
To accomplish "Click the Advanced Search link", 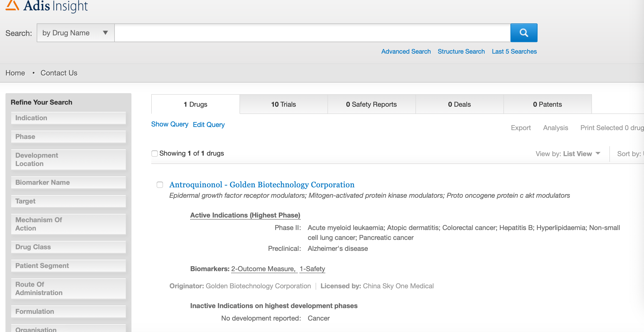I will (x=406, y=51).
